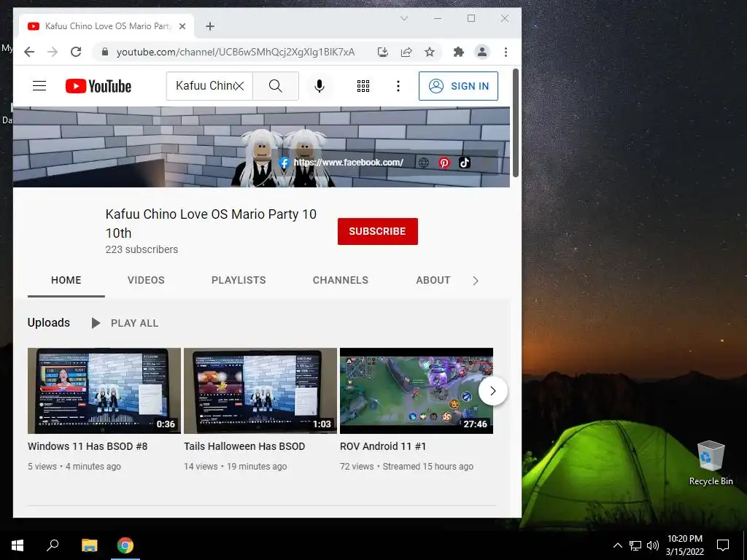The width and height of the screenshot is (747, 560).
Task: Go forward in Chrome
Action: coord(53,52)
